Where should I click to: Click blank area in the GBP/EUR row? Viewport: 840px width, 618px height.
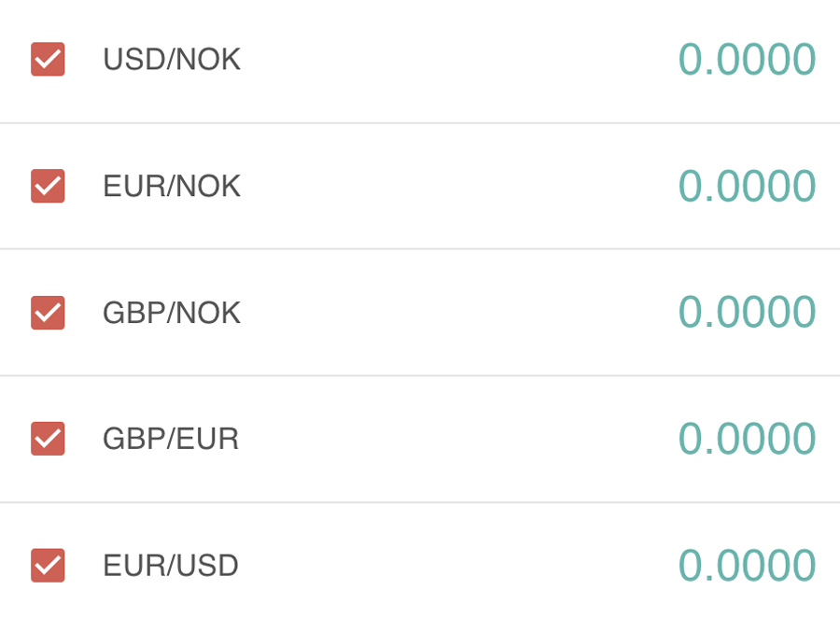(457, 439)
